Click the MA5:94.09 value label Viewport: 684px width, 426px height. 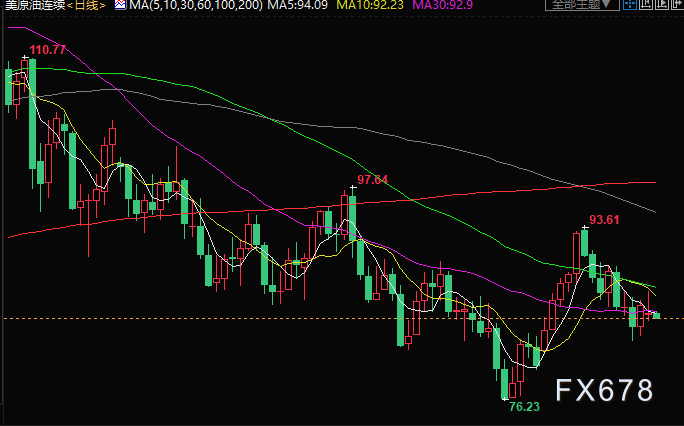click(299, 7)
